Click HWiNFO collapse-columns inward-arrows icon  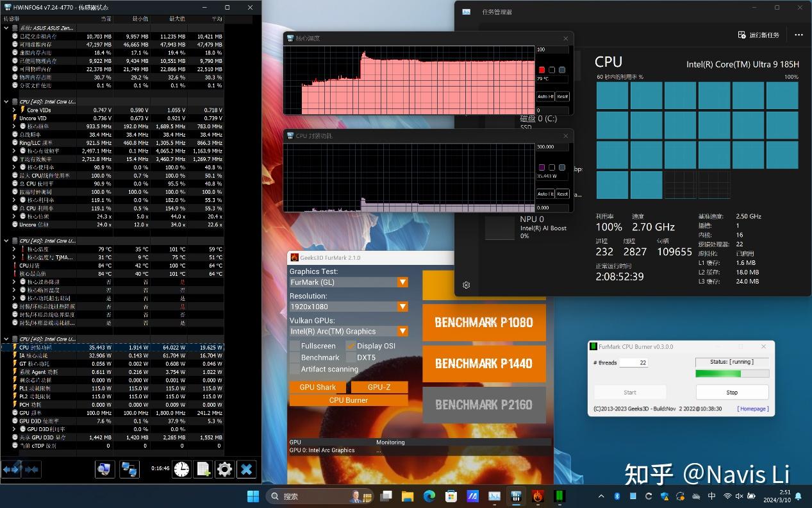(32, 470)
